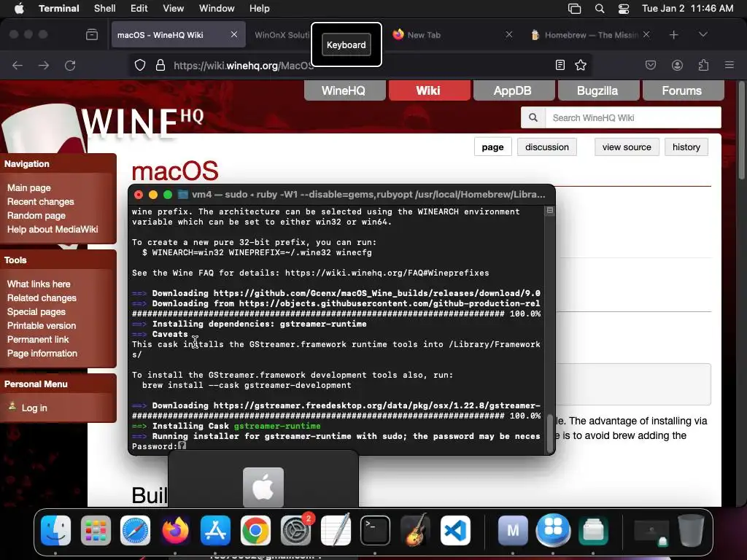
Task: Click Log in under Personal Menu
Action: click(x=34, y=408)
